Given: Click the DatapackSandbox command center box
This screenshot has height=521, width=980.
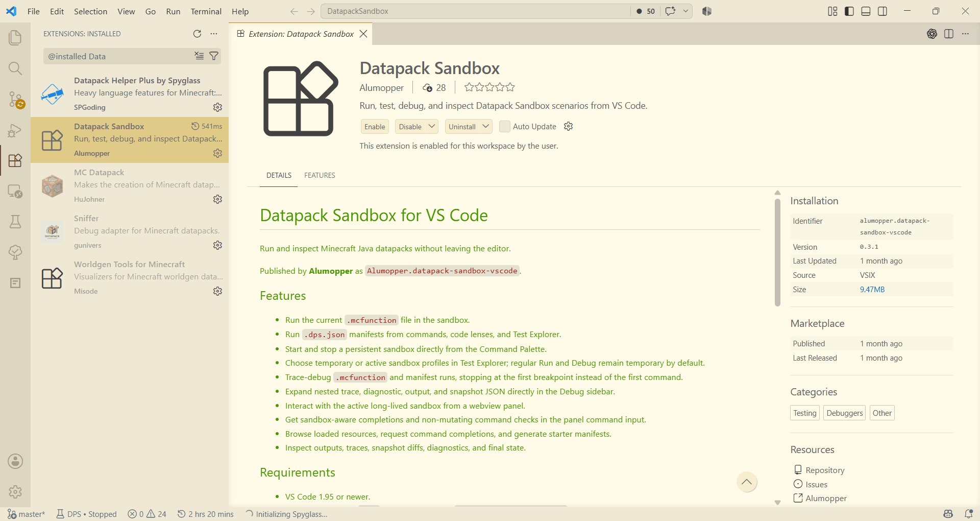Looking at the screenshot, I should click(x=475, y=11).
